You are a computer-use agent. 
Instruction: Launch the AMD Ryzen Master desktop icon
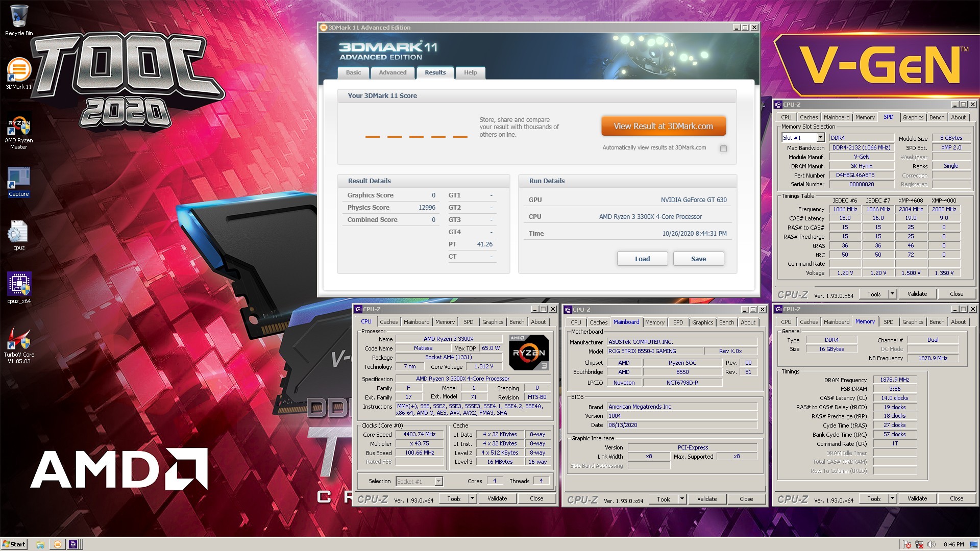[19, 131]
